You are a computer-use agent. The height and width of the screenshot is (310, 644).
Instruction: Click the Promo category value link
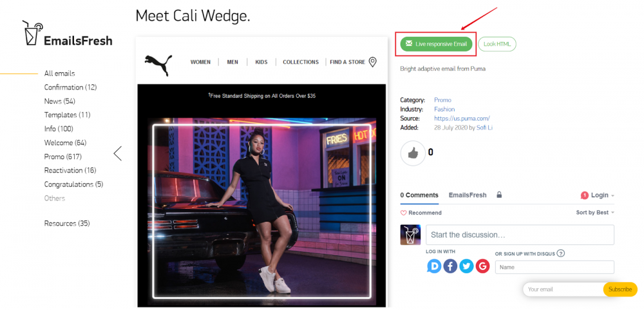(443, 100)
